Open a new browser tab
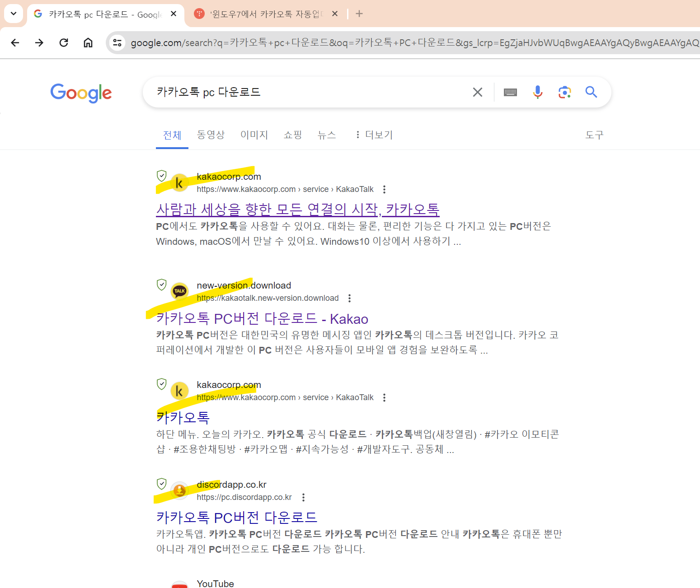This screenshot has width=700, height=588. coord(359,14)
